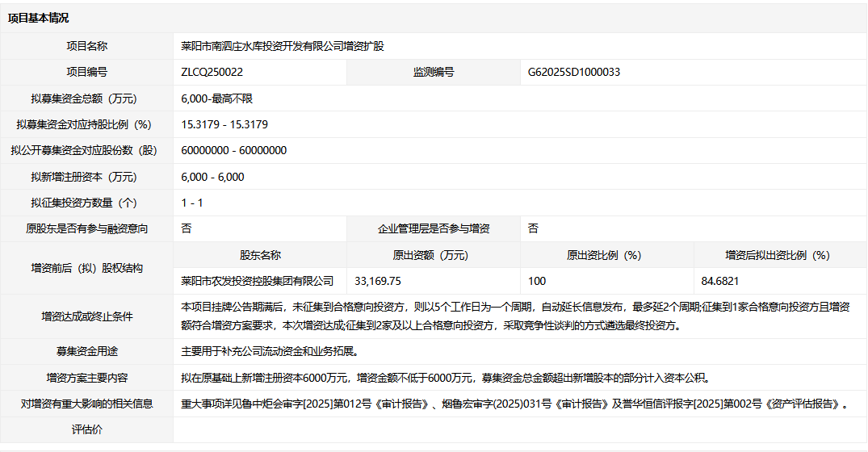Viewport: 868px width, 452px height.
Task: Select shareholder 莱阳市农发投资控股集团有限公司
Action: pyautogui.click(x=258, y=281)
